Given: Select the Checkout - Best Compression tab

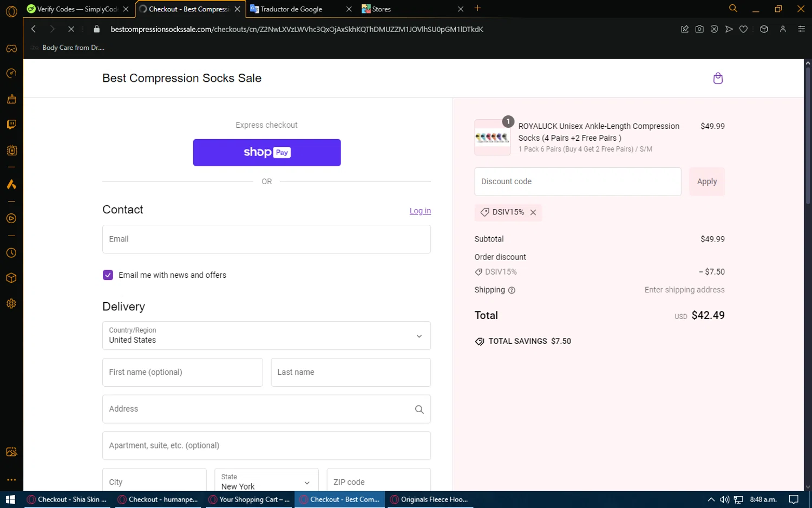Looking at the screenshot, I should [189, 9].
